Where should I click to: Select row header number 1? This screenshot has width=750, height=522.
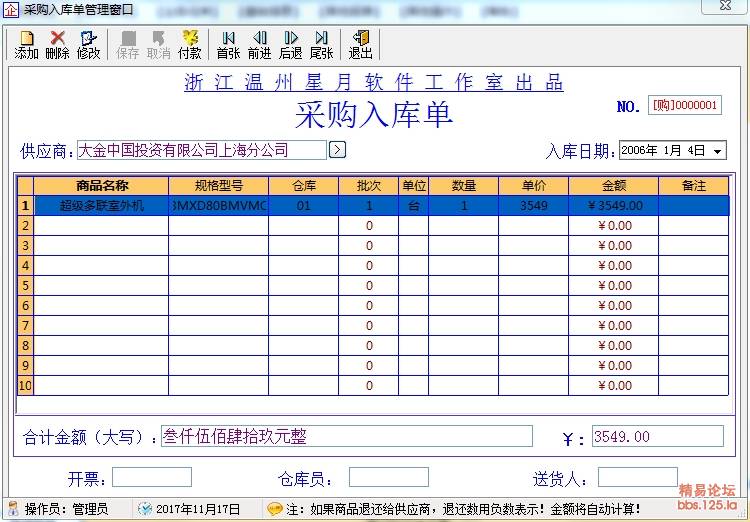[25, 206]
